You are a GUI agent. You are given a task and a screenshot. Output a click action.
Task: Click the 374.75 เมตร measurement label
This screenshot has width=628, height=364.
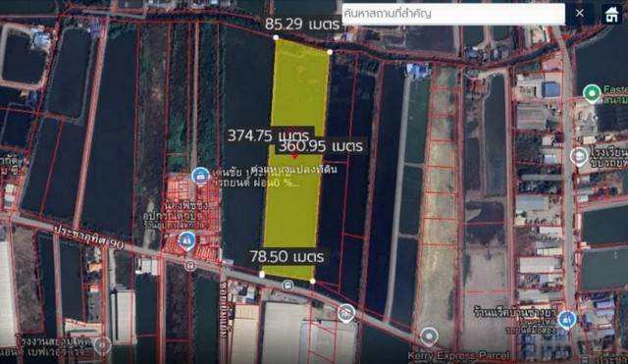click(x=268, y=135)
